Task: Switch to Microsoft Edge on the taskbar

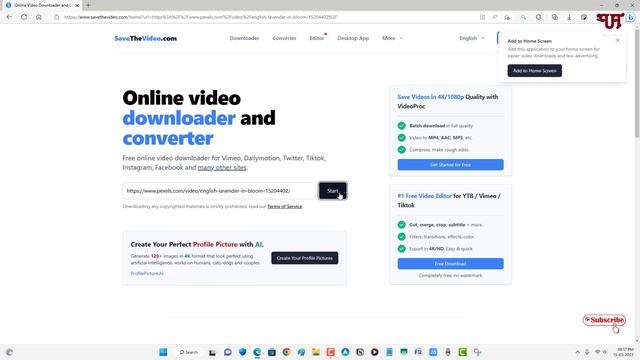Action: click(257, 352)
